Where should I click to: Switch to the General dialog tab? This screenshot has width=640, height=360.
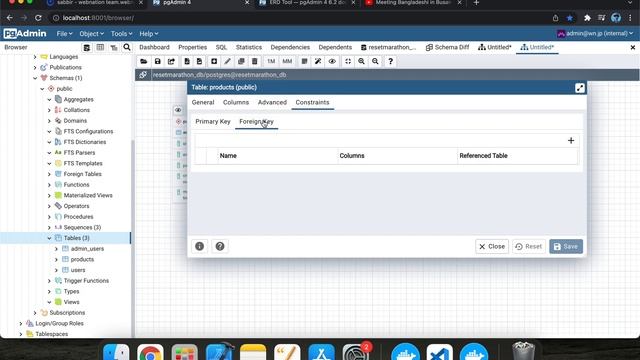[x=203, y=102]
